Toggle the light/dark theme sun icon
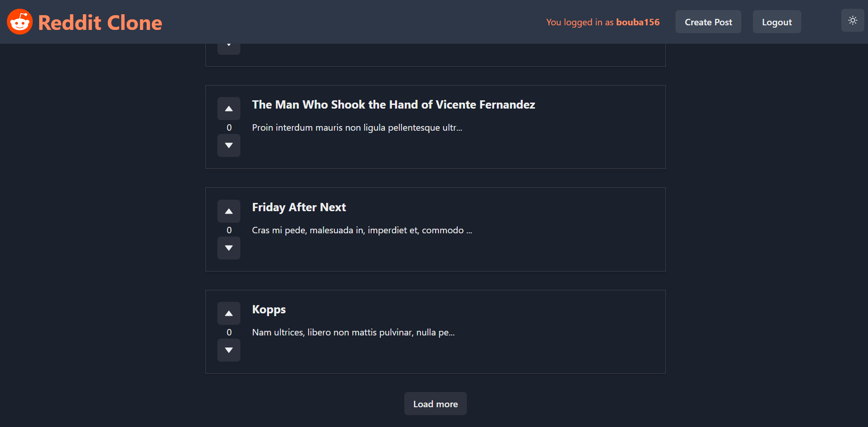Image resolution: width=868 pixels, height=427 pixels. (852, 20)
